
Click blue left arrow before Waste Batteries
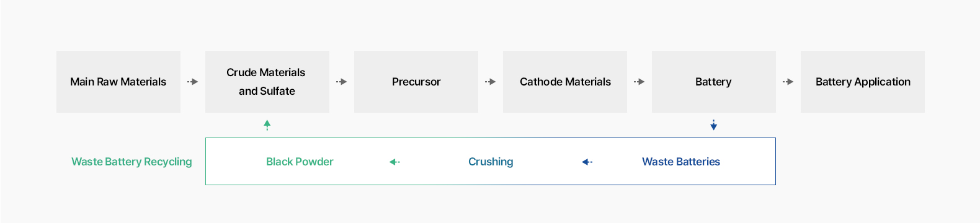click(x=587, y=162)
